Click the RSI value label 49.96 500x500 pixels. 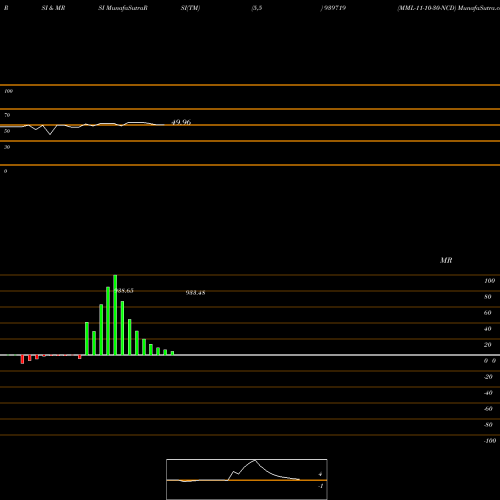[x=181, y=122]
